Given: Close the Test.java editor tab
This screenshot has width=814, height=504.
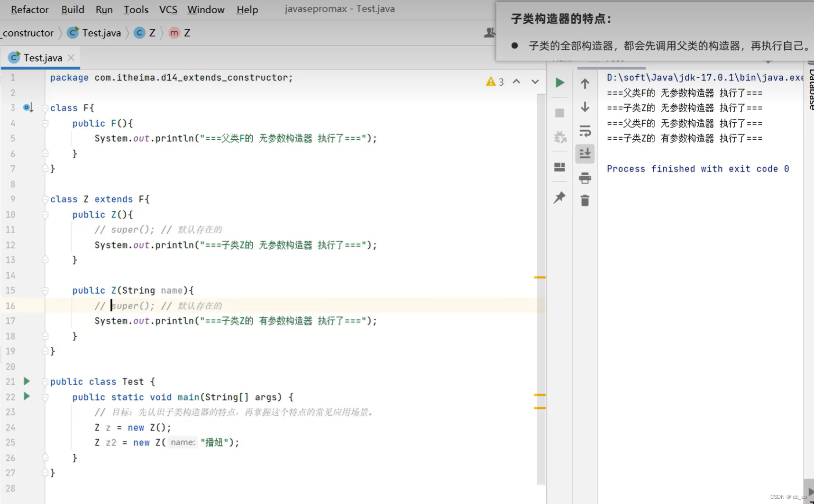Looking at the screenshot, I should click(x=71, y=58).
